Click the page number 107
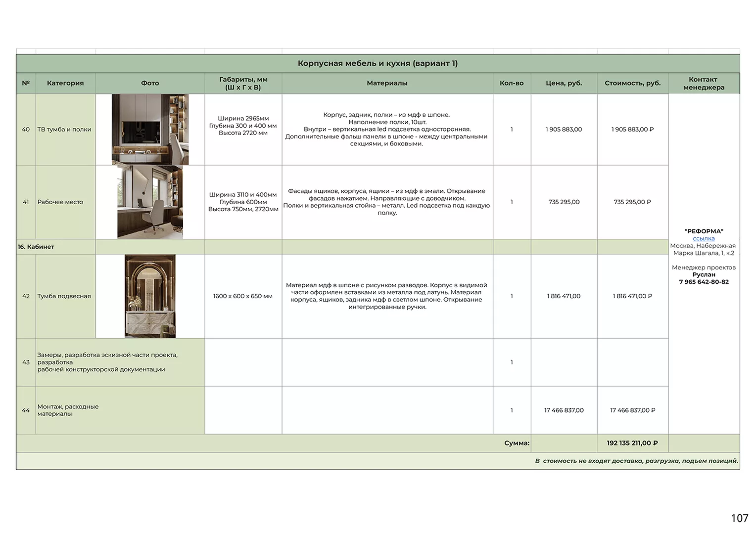Viewport: 756px width, 534px height. tap(740, 518)
